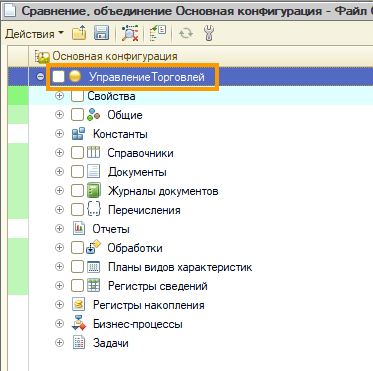373x371 pixels.
Task: Open the Действия dropdown menu
Action: tap(34, 34)
